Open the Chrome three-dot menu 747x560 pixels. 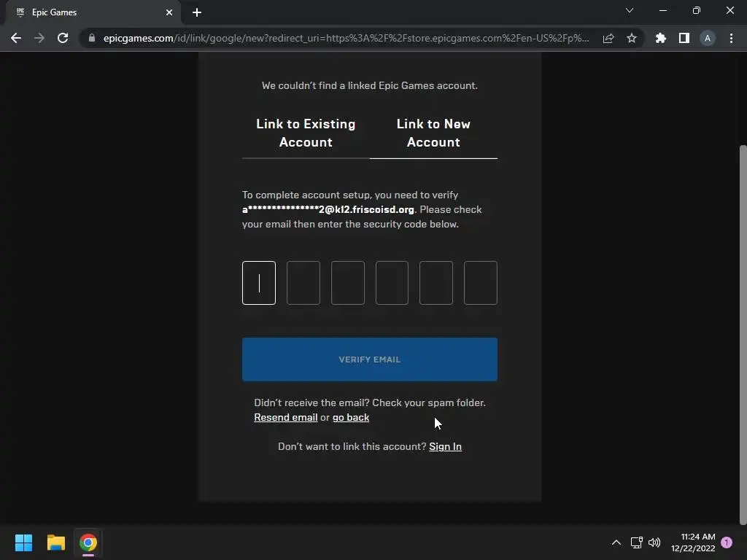731,38
